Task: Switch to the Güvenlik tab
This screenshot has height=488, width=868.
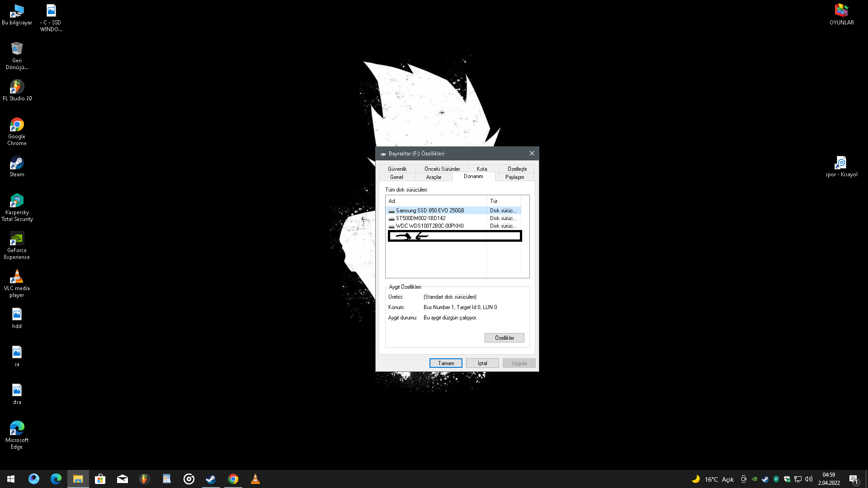Action: [397, 169]
